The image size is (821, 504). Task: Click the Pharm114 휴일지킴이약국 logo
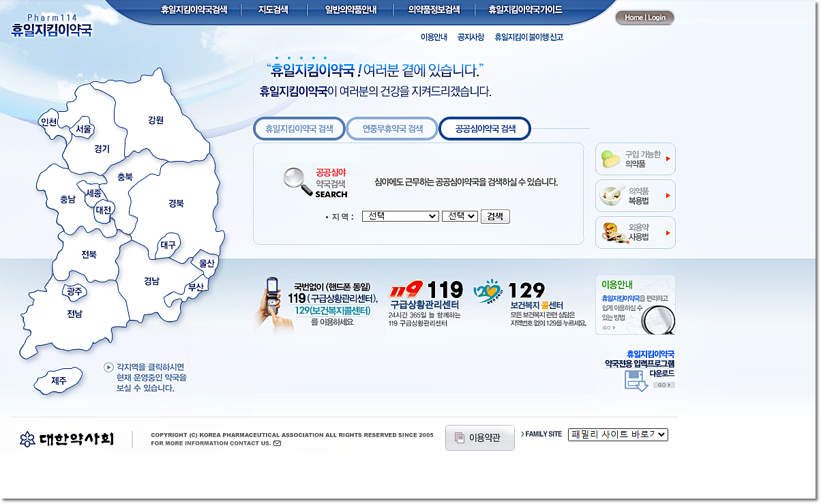click(51, 25)
